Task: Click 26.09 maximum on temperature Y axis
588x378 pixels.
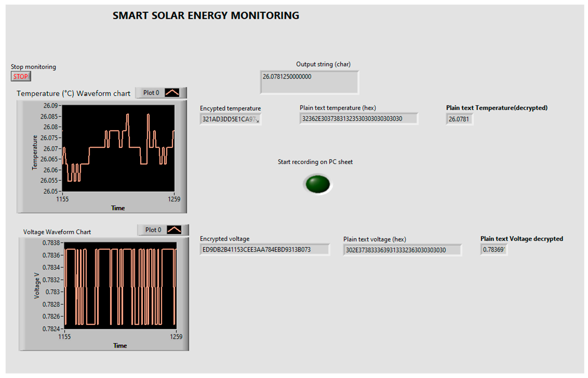Action: (x=51, y=106)
